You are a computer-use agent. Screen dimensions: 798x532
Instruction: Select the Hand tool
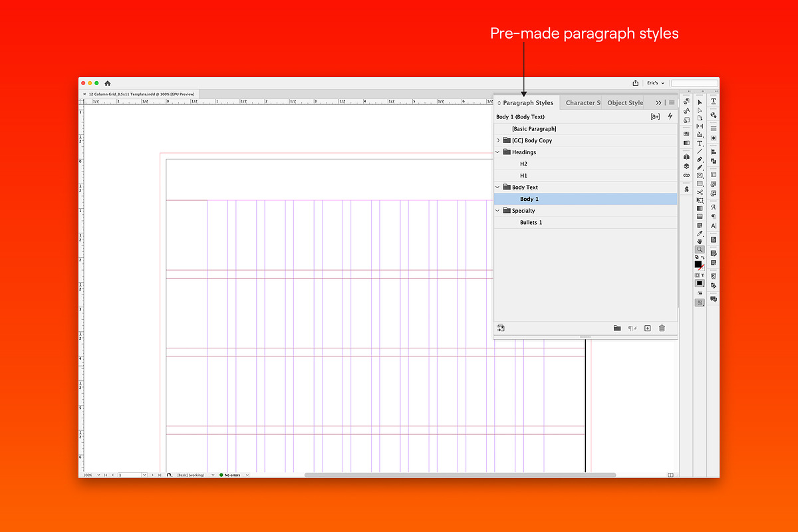point(700,241)
